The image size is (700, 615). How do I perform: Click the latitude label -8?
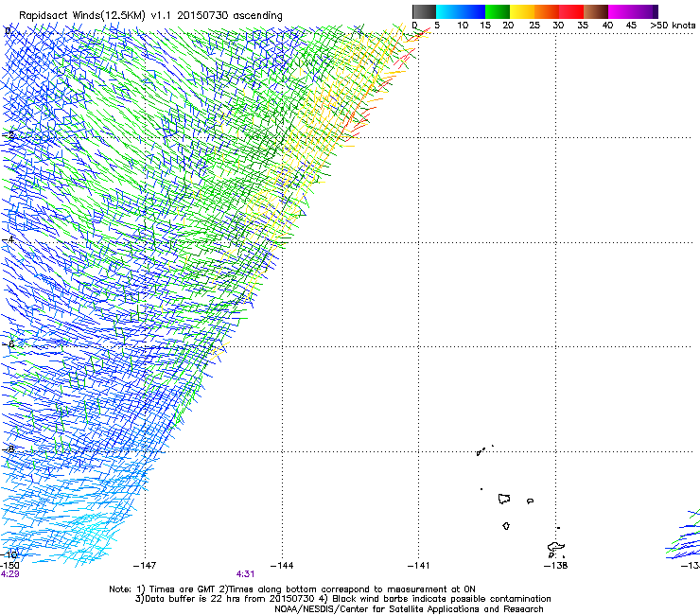click(x=8, y=448)
